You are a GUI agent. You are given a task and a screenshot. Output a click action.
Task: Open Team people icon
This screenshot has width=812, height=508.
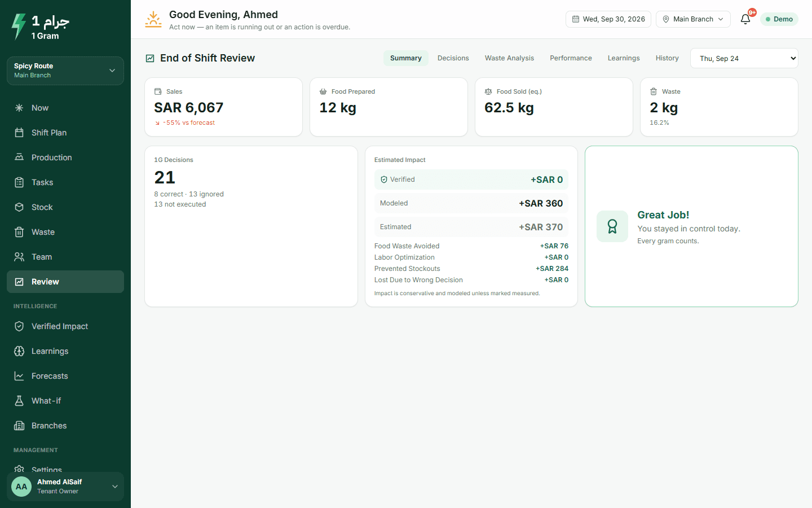pyautogui.click(x=19, y=257)
